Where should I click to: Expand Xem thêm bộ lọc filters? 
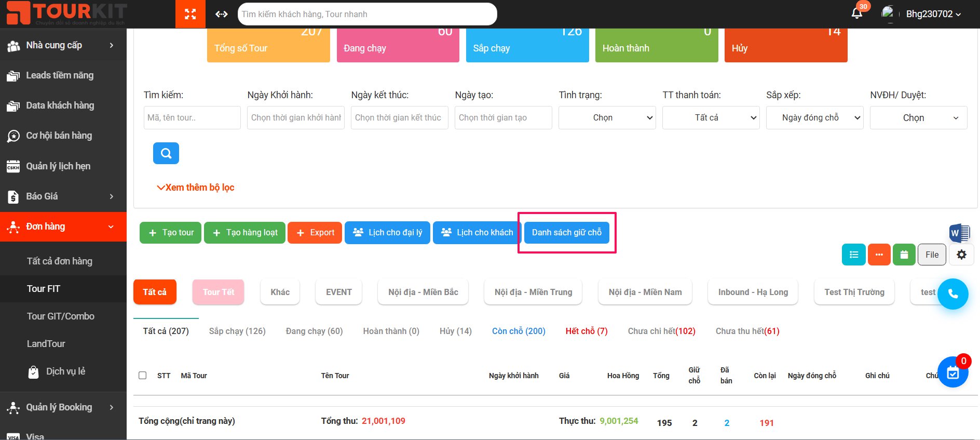[196, 188]
